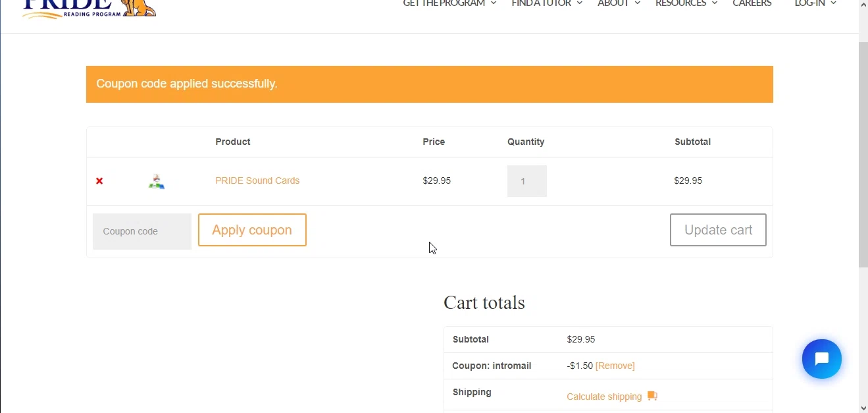Open the Resources menu
This screenshot has height=413, width=868.
(x=681, y=4)
